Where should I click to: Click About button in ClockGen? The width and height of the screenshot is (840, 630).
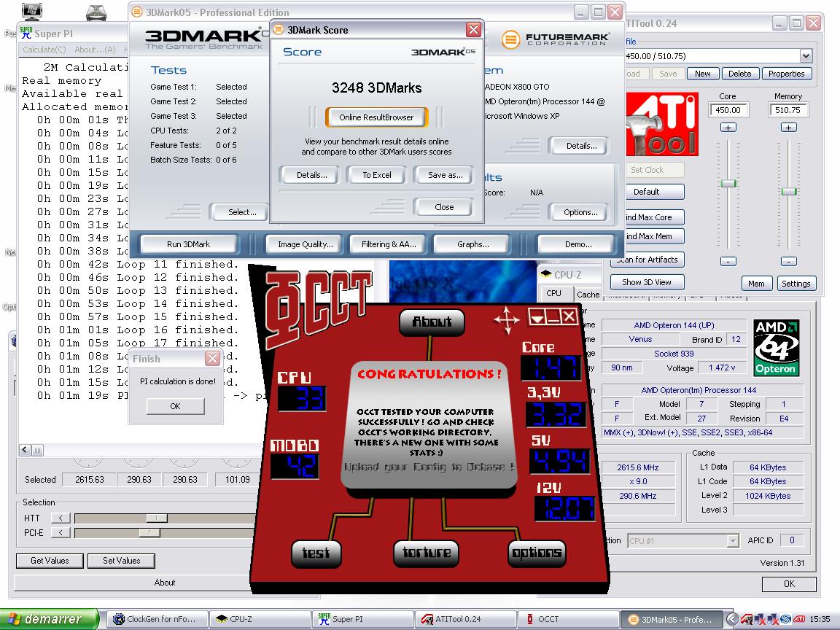(x=165, y=583)
